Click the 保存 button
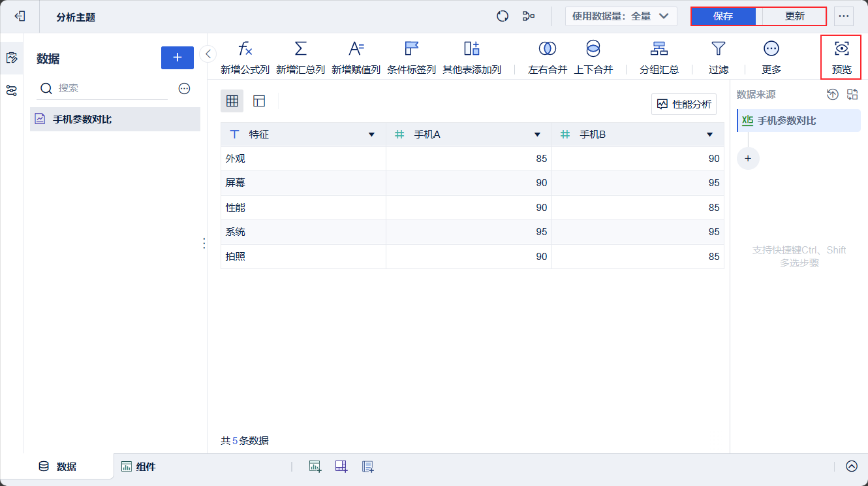This screenshot has width=868, height=486. [x=723, y=16]
